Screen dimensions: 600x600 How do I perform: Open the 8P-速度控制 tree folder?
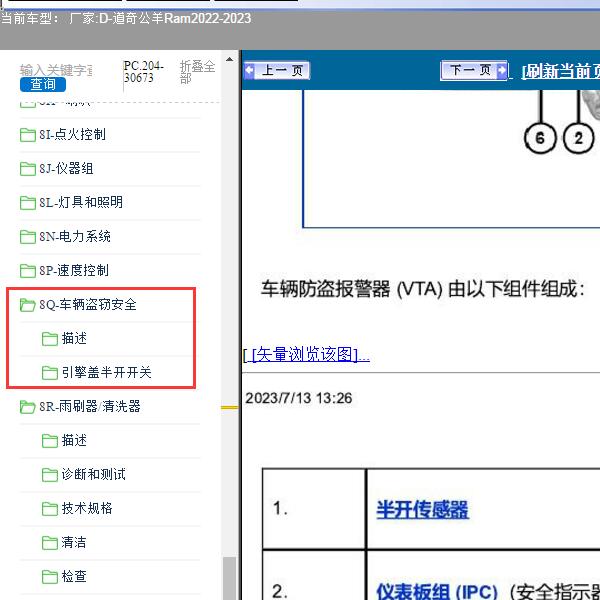pyautogui.click(x=74, y=270)
